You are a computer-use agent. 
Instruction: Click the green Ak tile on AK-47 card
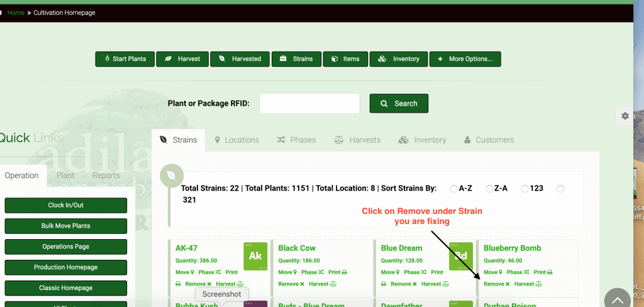[255, 256]
